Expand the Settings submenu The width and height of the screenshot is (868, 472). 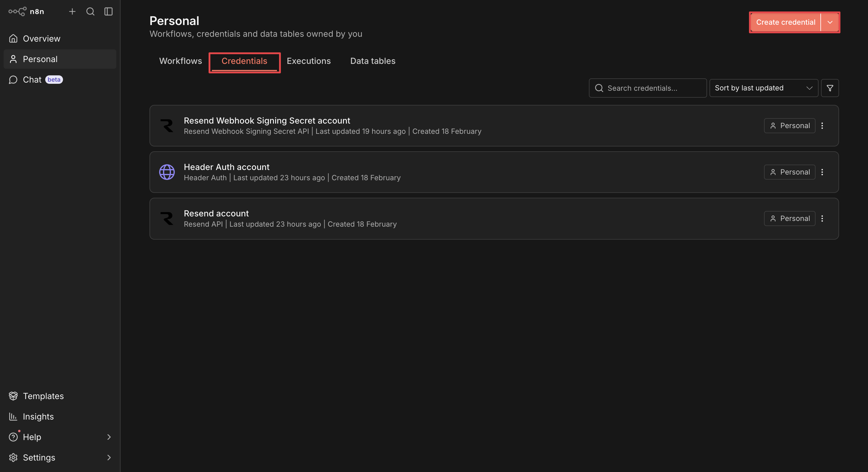click(x=108, y=458)
